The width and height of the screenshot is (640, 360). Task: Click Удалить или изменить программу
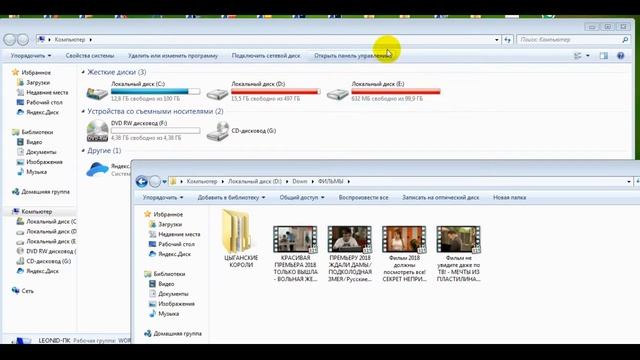pyautogui.click(x=173, y=56)
